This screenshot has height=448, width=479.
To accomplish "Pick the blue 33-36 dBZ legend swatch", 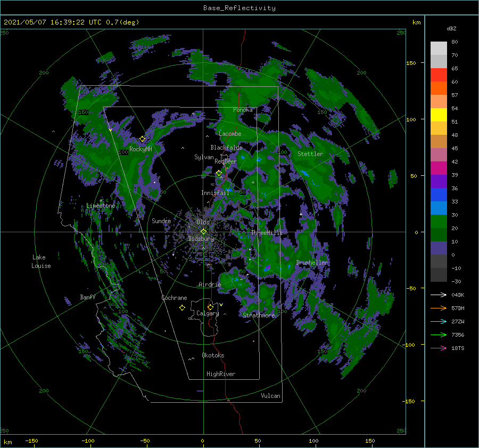I will [x=439, y=195].
